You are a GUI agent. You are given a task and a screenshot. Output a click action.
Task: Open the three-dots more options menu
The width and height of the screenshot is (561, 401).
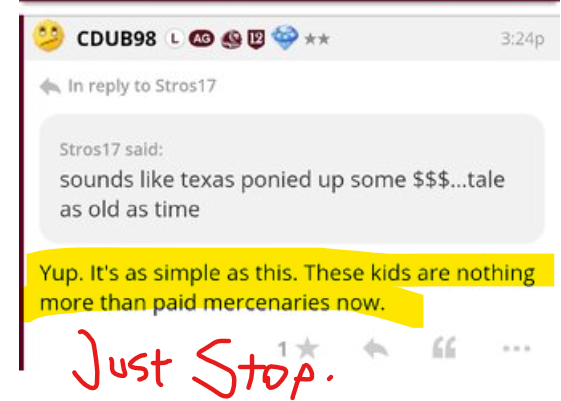(x=516, y=348)
